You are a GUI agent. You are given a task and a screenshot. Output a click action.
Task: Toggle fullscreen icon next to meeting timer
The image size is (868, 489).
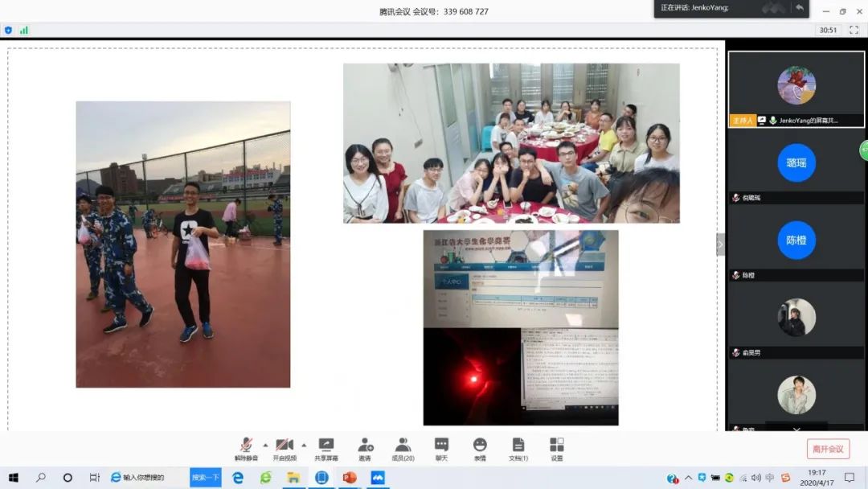[x=853, y=30]
